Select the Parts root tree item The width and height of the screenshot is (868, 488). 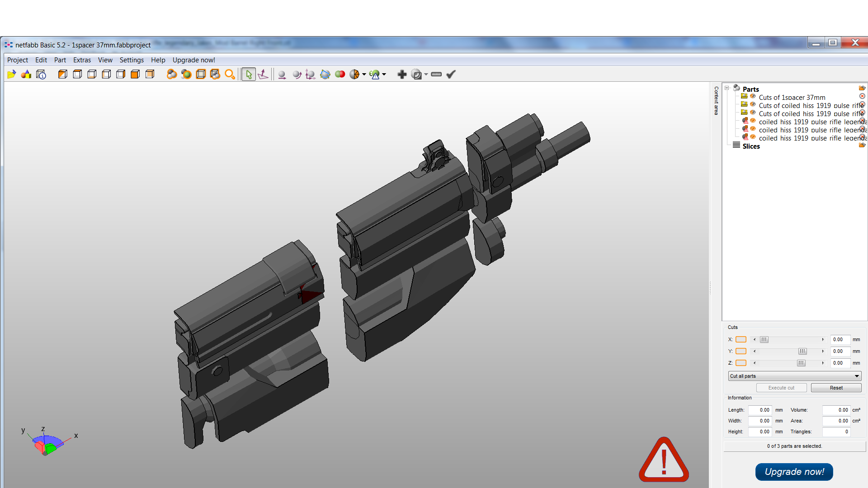click(x=750, y=89)
